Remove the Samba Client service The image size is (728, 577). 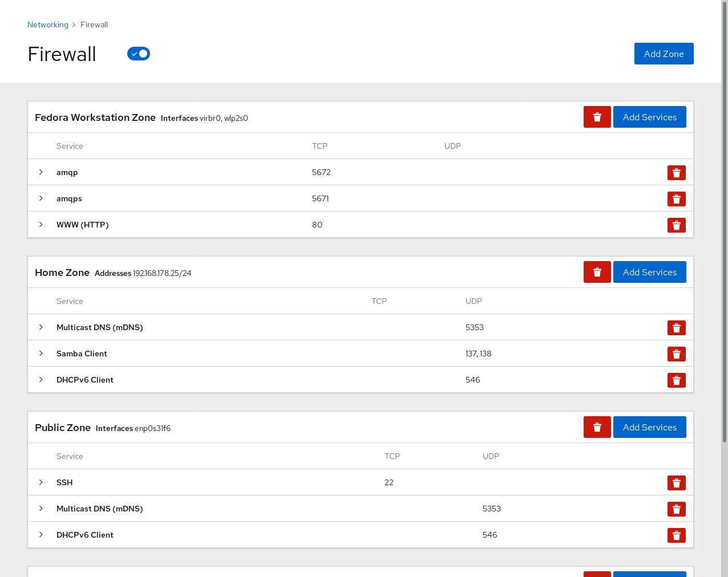coord(676,354)
